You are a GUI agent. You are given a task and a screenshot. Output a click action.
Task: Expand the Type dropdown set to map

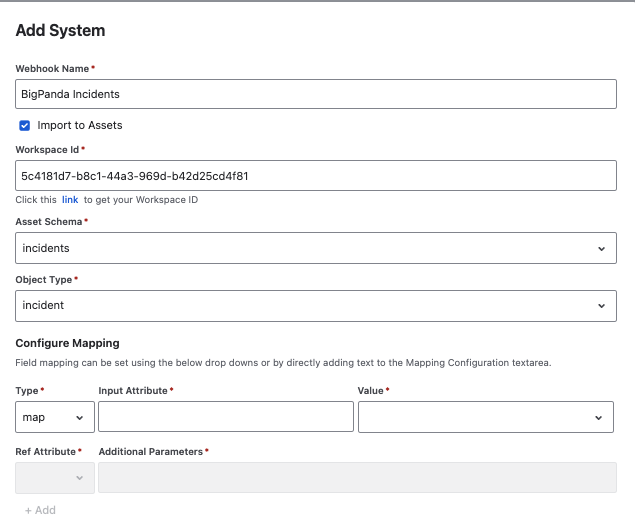tap(55, 417)
